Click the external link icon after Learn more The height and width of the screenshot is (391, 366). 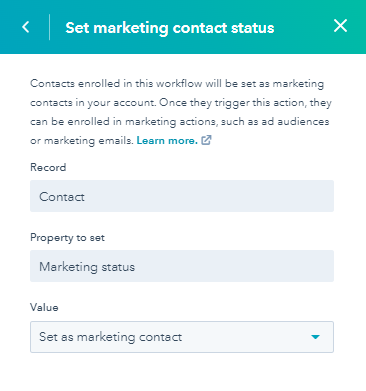point(206,140)
